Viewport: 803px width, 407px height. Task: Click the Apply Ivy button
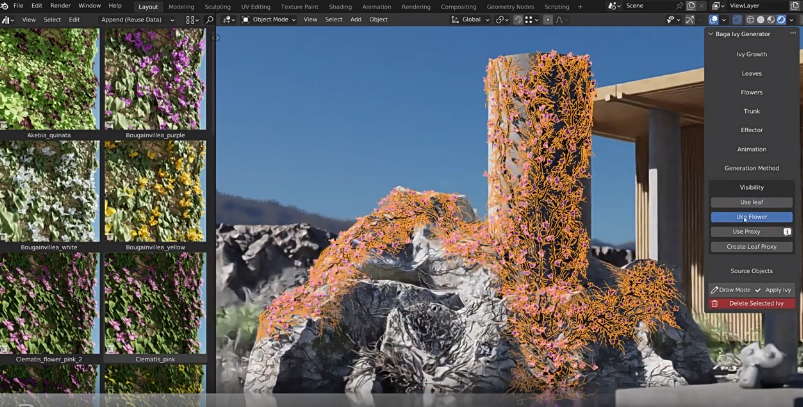coord(773,290)
